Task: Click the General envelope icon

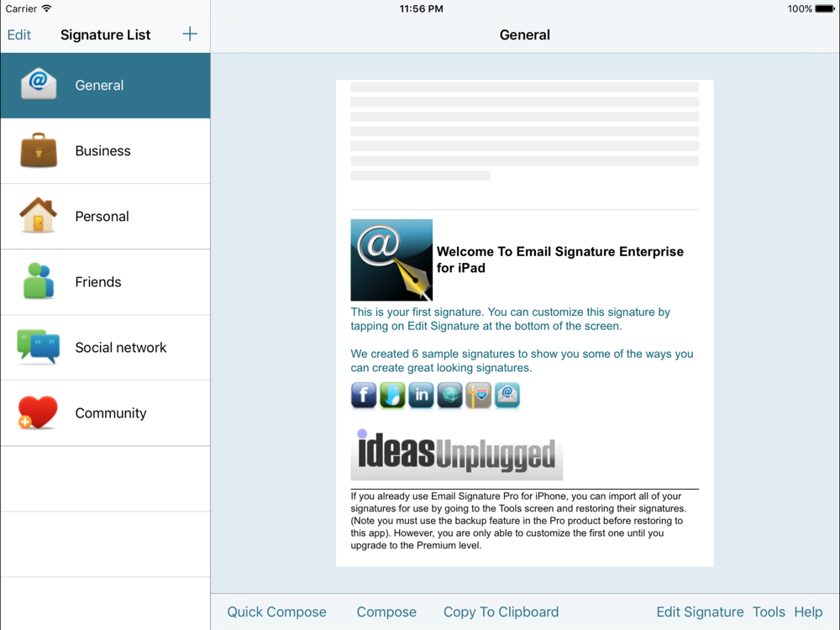Action: tap(39, 84)
